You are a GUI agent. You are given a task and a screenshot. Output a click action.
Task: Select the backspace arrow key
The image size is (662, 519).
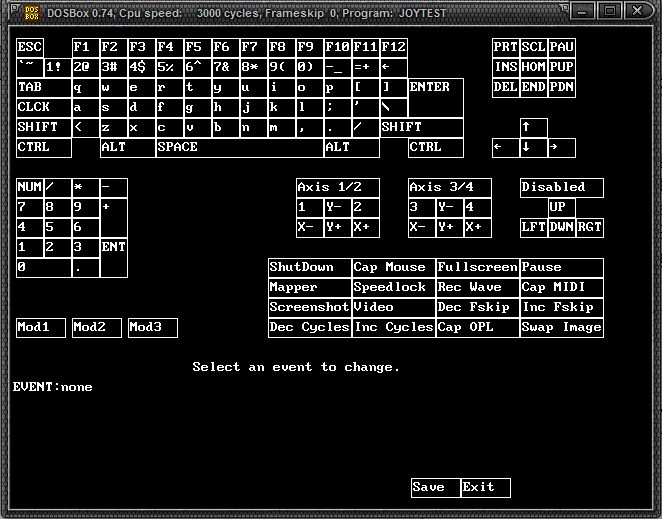click(394, 67)
